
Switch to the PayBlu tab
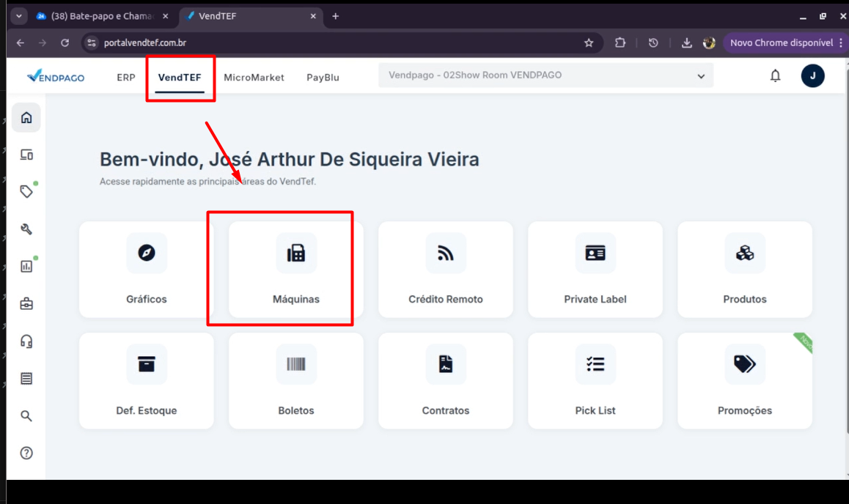click(x=323, y=78)
